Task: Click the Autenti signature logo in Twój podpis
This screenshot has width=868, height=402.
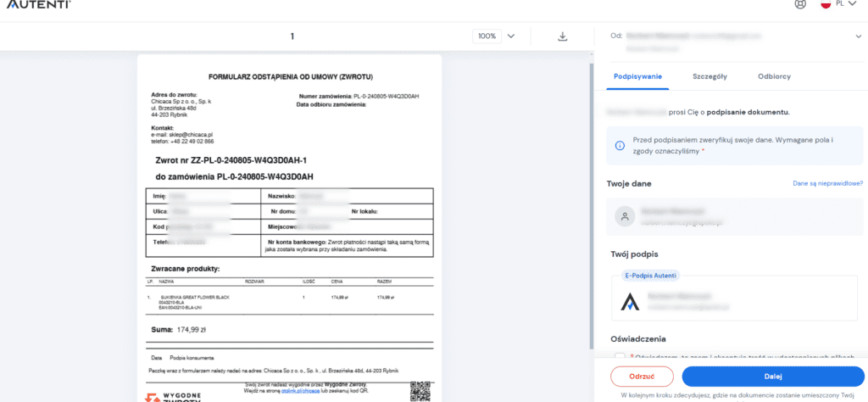Action: click(x=630, y=301)
